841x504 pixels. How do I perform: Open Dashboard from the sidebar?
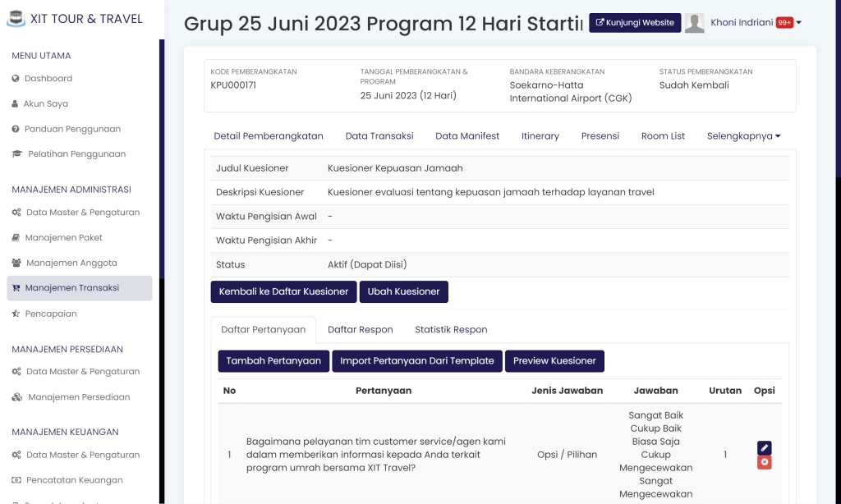(48, 79)
